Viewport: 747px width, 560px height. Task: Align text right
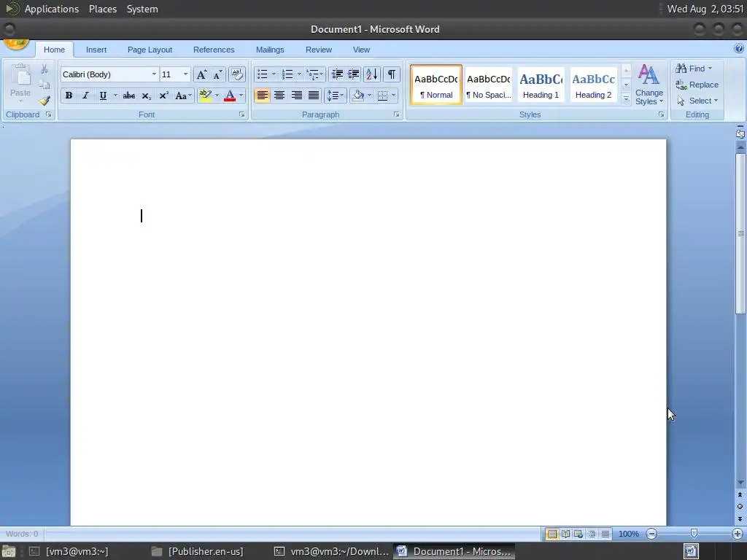pyautogui.click(x=296, y=96)
